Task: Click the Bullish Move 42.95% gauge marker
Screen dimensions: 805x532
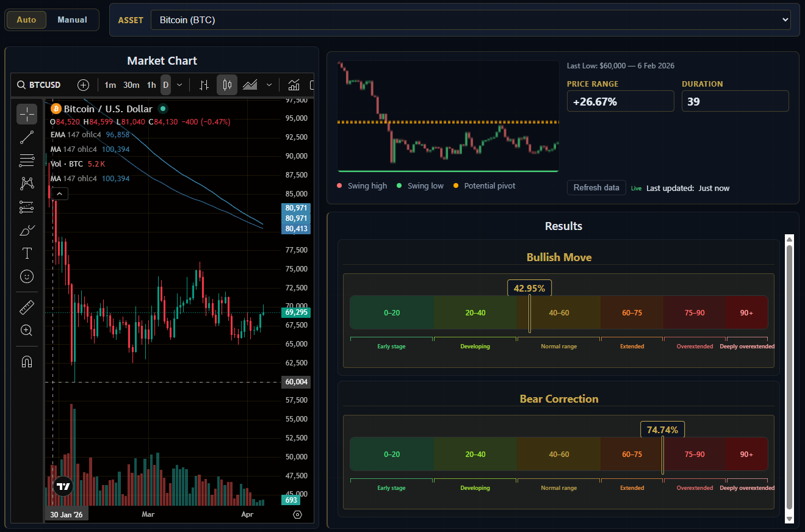Action: click(530, 289)
